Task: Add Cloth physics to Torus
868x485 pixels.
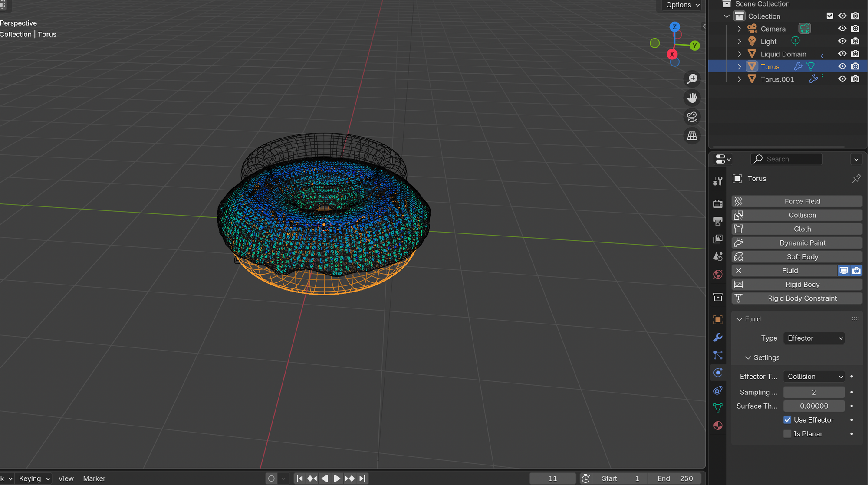Action: point(797,229)
